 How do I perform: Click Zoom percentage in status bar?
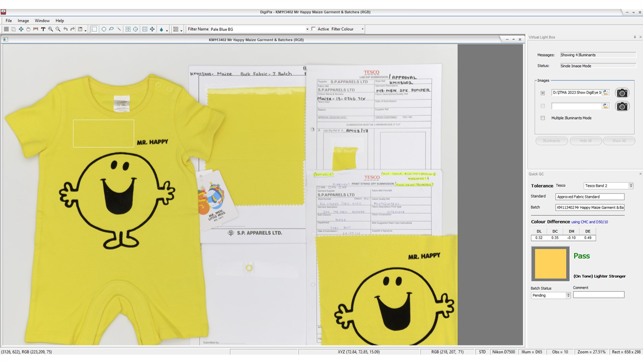coord(591,352)
